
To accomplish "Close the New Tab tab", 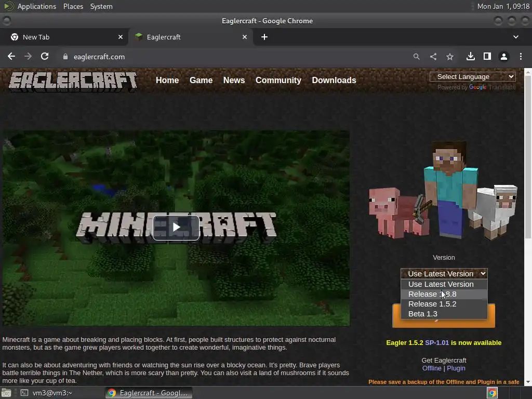I will pos(121,37).
